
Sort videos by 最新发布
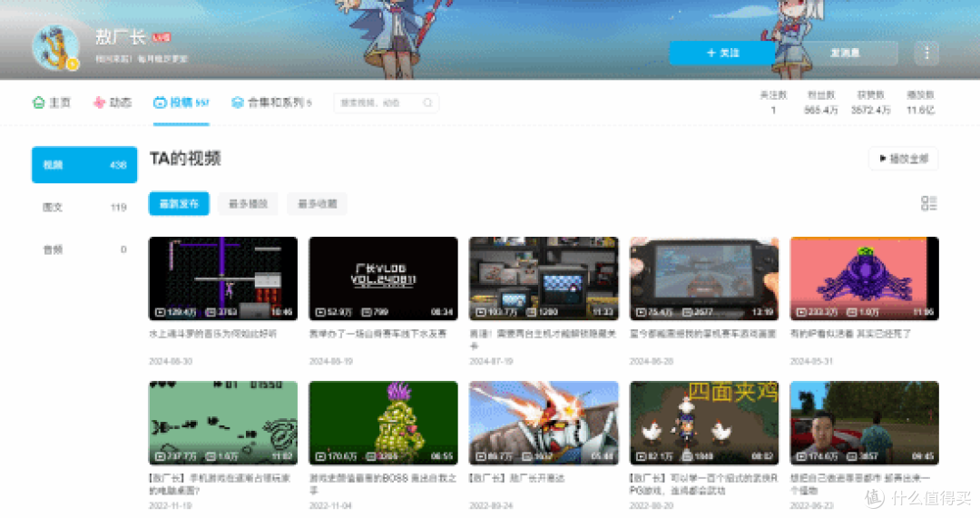point(179,204)
